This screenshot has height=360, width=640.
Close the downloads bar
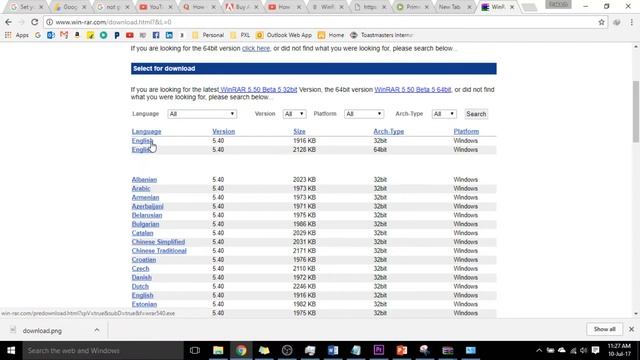631,329
